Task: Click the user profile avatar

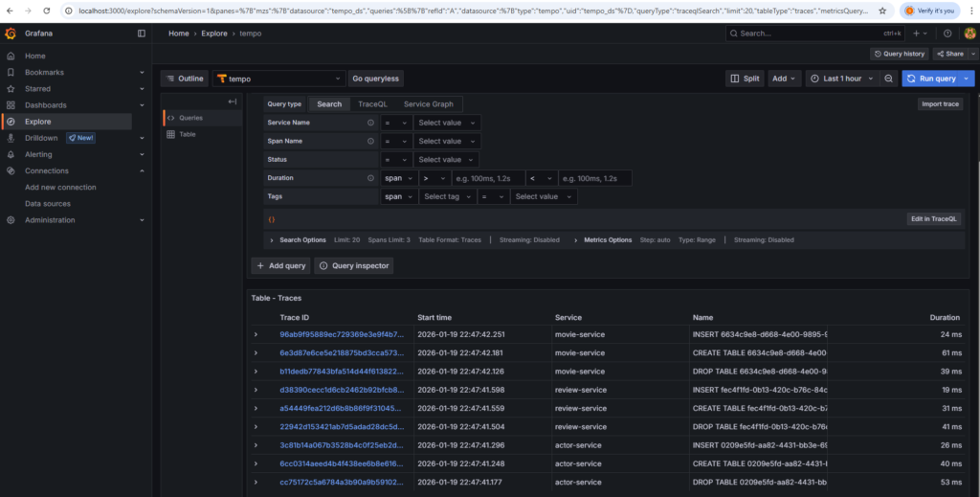Action: coord(969,33)
